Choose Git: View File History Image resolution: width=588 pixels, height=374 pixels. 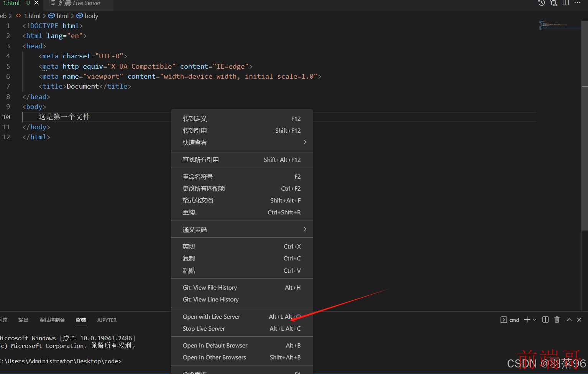242,287
